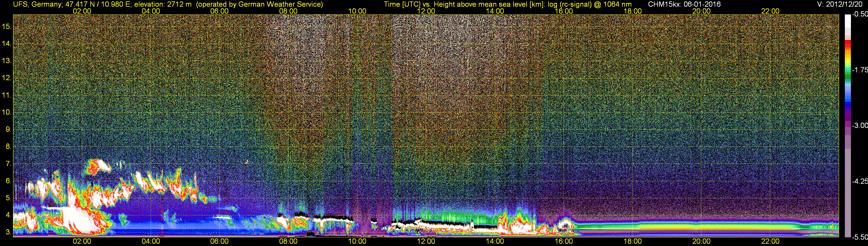Click the "14:00" label on the top time axis
Screen dimensions: 868x246
(495, 11)
